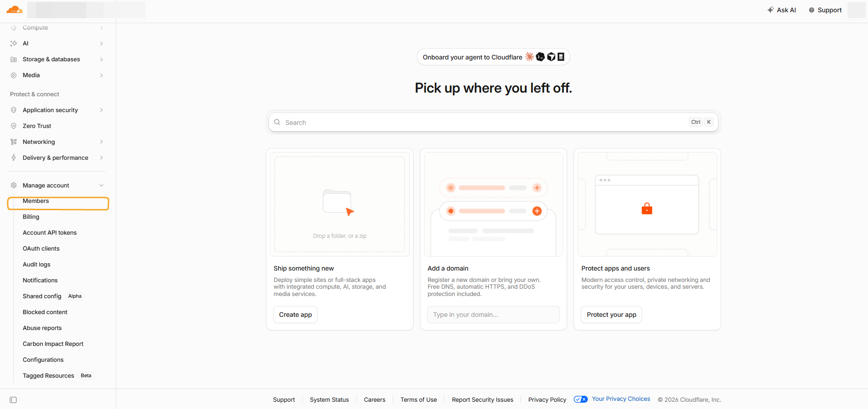Click the AI sparkles sidebar icon

(x=14, y=44)
